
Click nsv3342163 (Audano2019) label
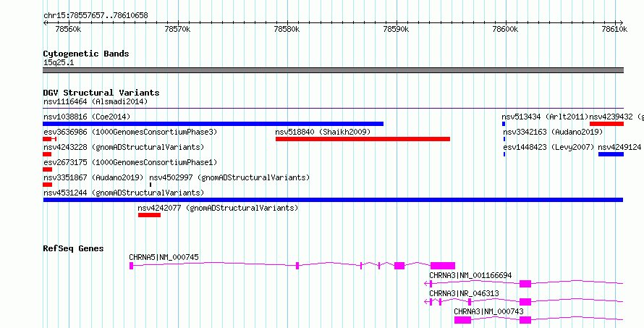point(553,132)
